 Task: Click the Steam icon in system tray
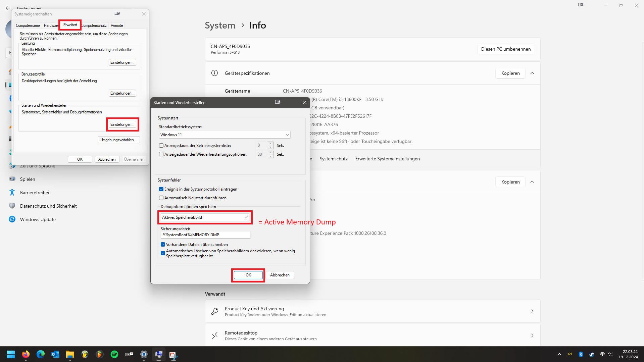[x=591, y=354]
